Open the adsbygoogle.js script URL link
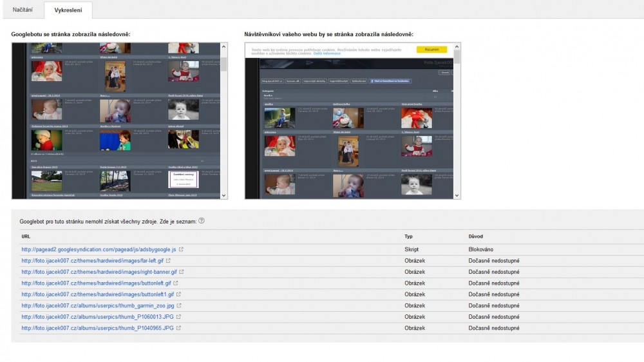644x362 pixels. click(99, 249)
